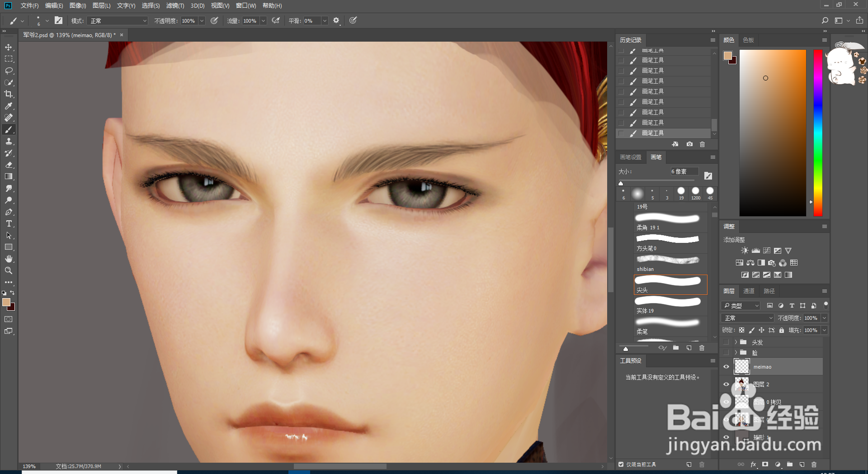Switch to the 通道 tab
This screenshot has height=474, width=868.
[x=749, y=291]
